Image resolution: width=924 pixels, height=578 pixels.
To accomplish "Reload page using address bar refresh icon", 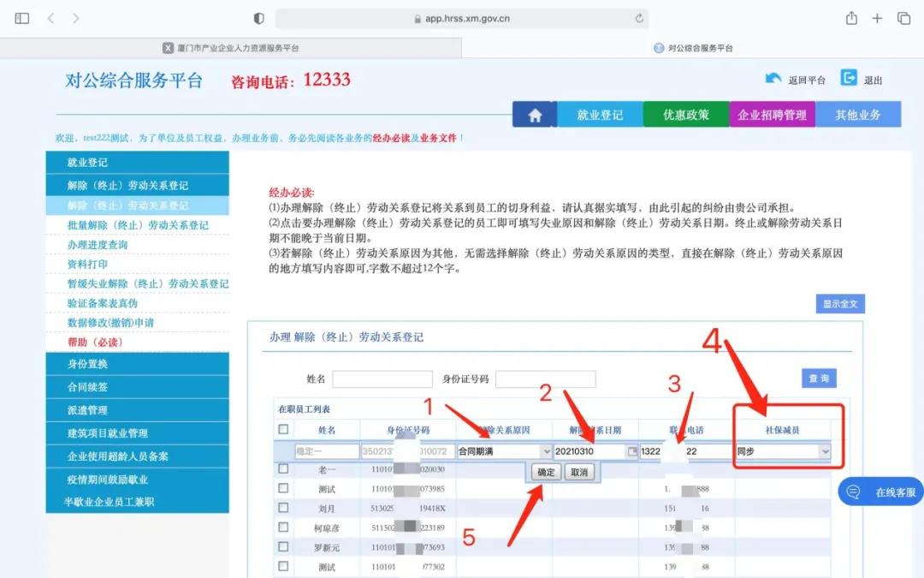I will [639, 18].
